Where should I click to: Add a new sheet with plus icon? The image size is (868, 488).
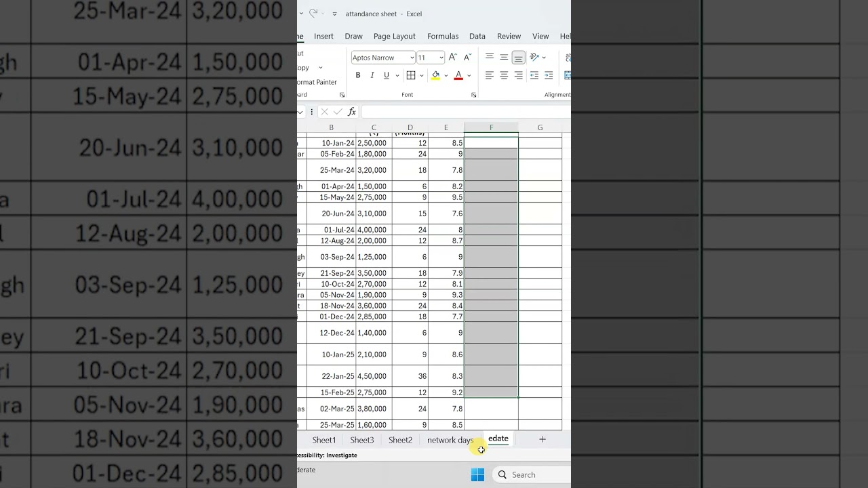click(542, 439)
